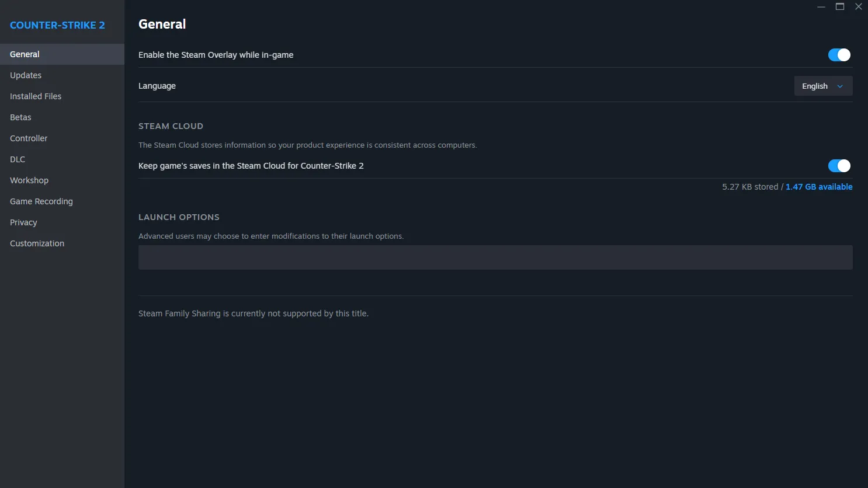Screen dimensions: 868x488
Task: Close the properties window
Action: coord(858,6)
